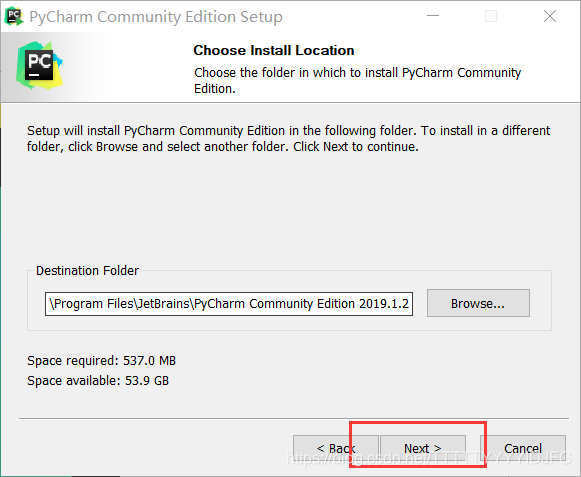This screenshot has width=581, height=477.
Task: Open the Browse folder dialog
Action: 478,303
